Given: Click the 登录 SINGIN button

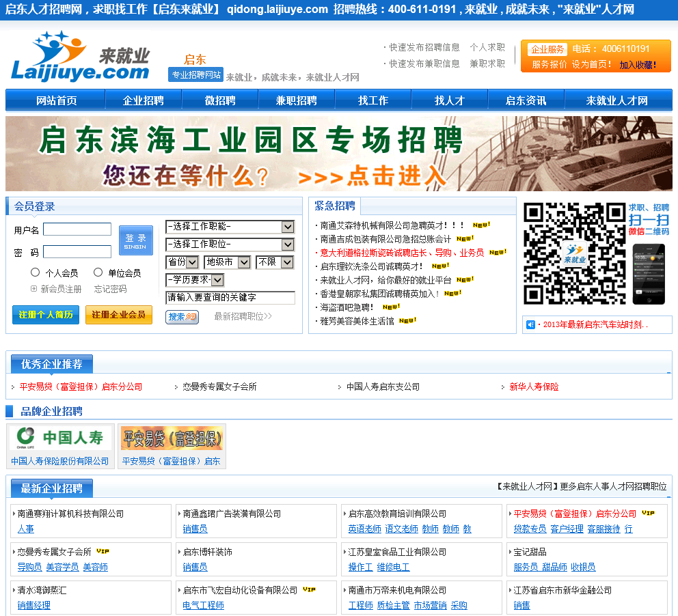Looking at the screenshot, I should [x=136, y=240].
